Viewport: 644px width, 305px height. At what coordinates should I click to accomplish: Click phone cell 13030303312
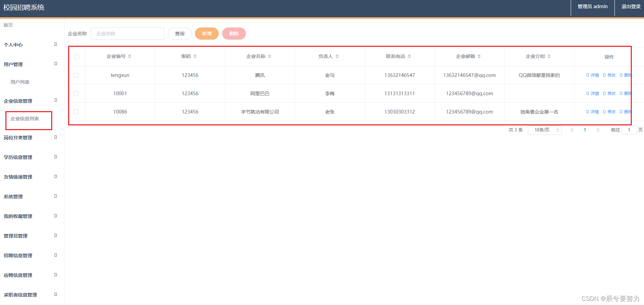click(x=399, y=112)
